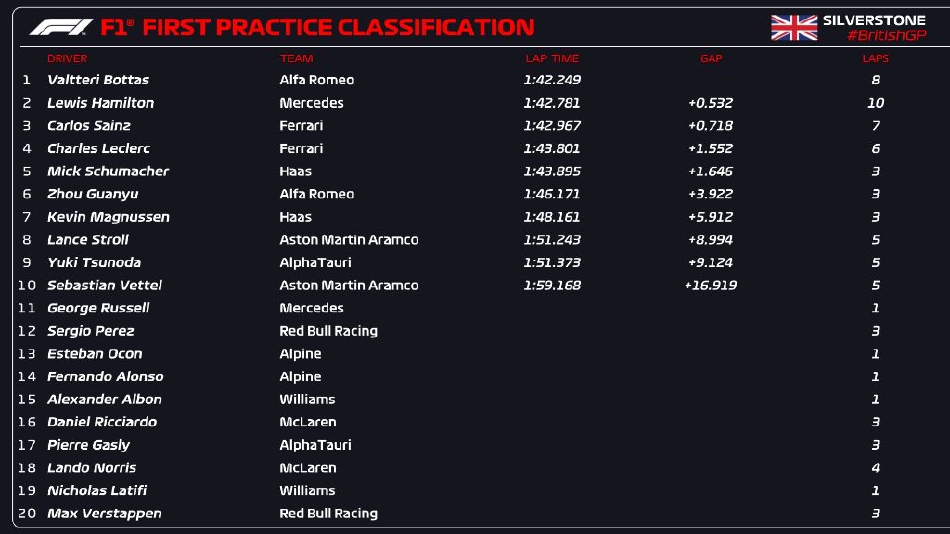Screen dimensions: 950x534
Task: Click the GAP column header
Action: click(x=711, y=59)
